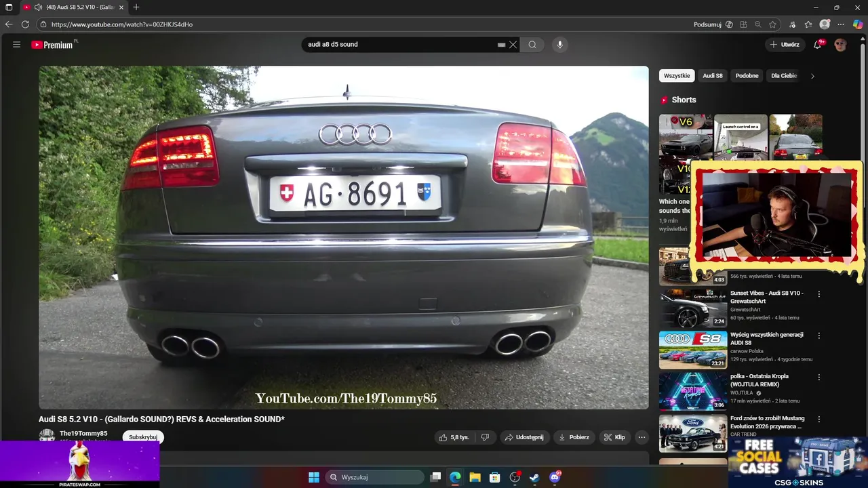This screenshot has width=868, height=488.
Task: Share the video via Udostępnij
Action: coord(525,437)
